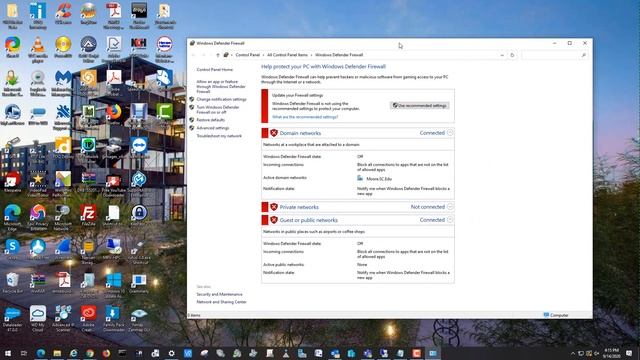Open the action center notification icon
Viewport: 640px width, 360px height.
tap(629, 353)
